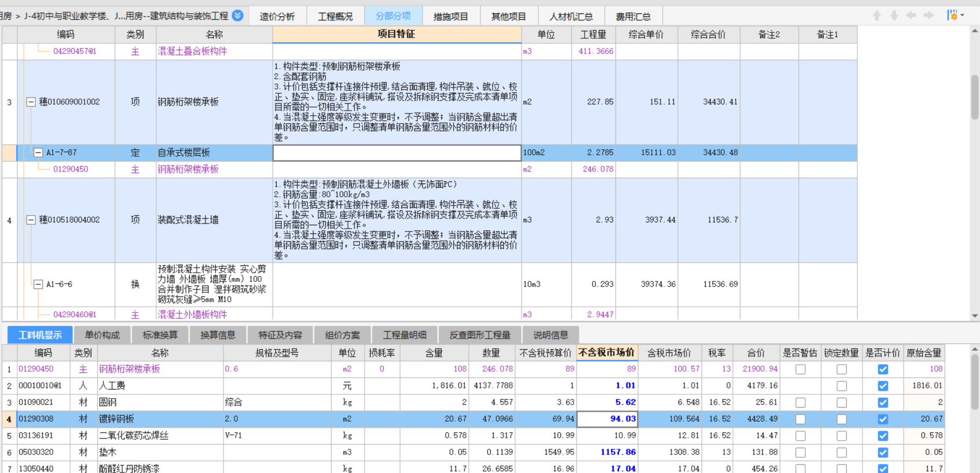Viewport: 980px width, 473px height.
Task: Switch to 造价分析 tab
Action: pyautogui.click(x=277, y=16)
